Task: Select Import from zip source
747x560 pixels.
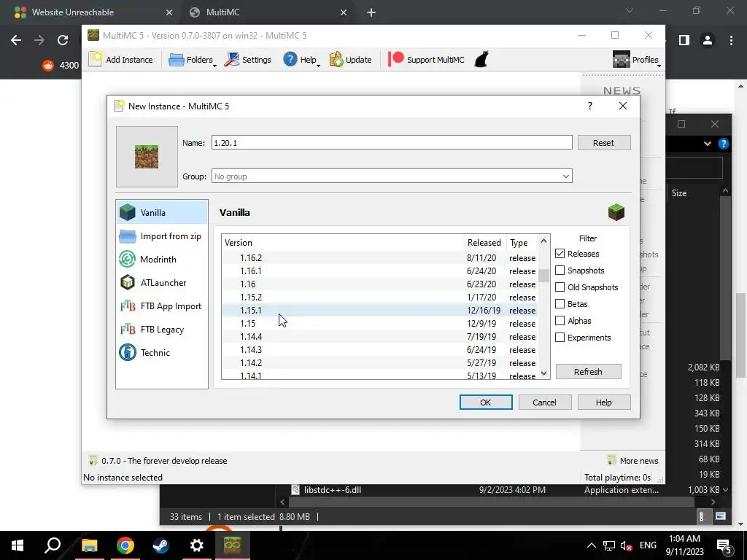Action: pos(161,236)
